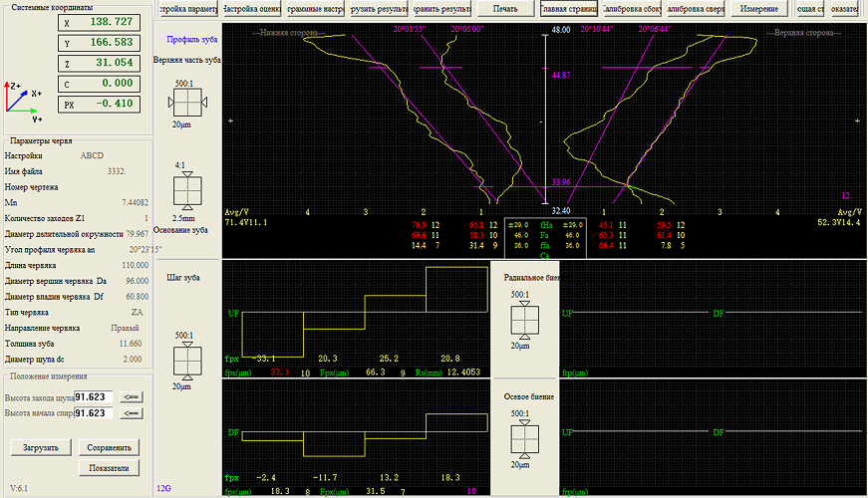
Task: Click the Настройки value ABCD
Action: pyautogui.click(x=92, y=156)
